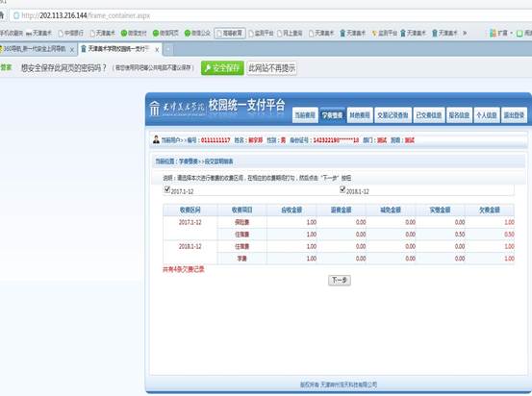The height and width of the screenshot is (396, 532).
Task: Click the address bar URL field
Action: click(268, 15)
